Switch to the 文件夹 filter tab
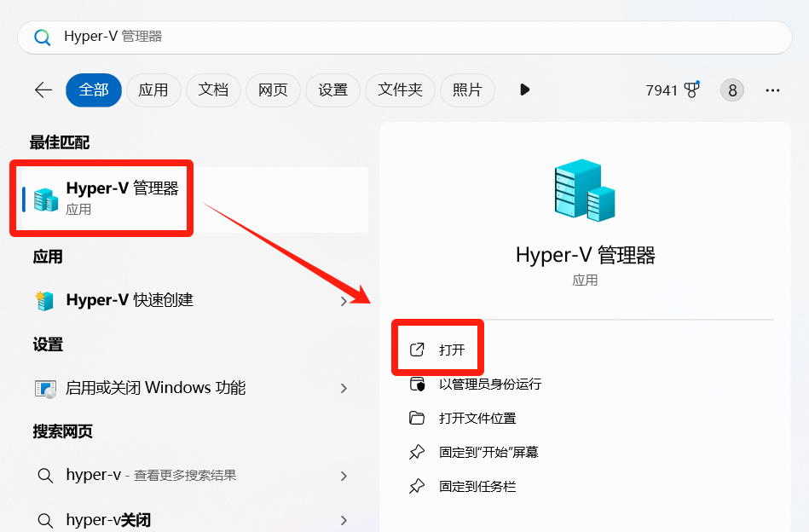 point(400,90)
